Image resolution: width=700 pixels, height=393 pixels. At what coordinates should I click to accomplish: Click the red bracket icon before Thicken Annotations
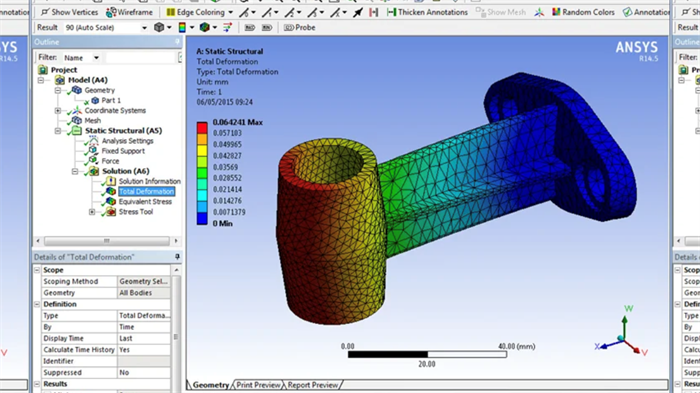tap(374, 12)
